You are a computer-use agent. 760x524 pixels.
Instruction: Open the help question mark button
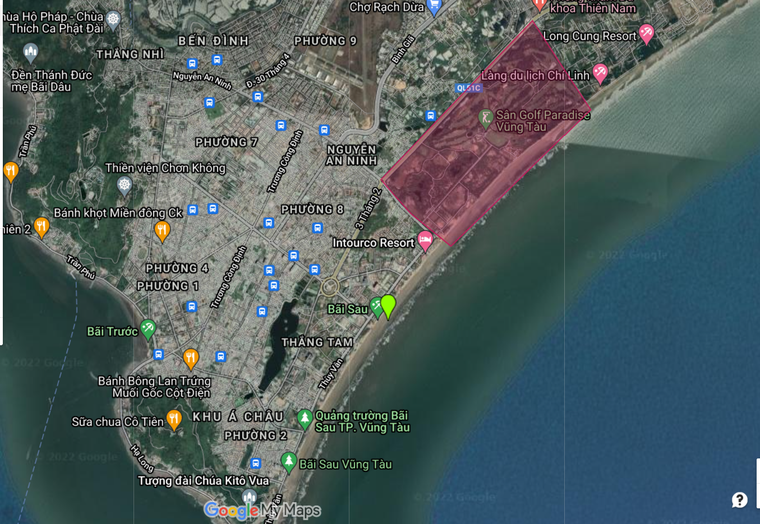tap(739, 500)
